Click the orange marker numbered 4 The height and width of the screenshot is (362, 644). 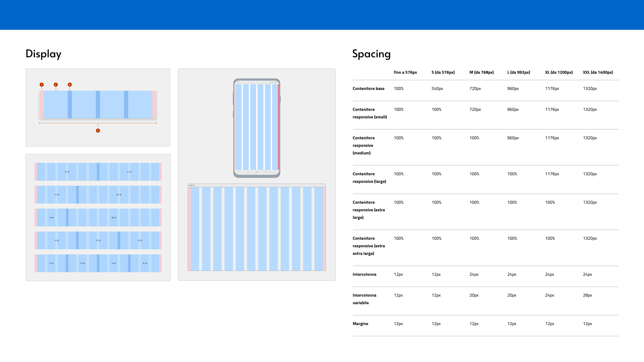pos(98,131)
